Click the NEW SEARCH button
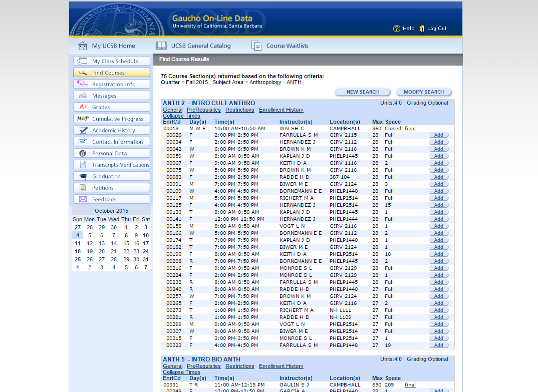 363,92
